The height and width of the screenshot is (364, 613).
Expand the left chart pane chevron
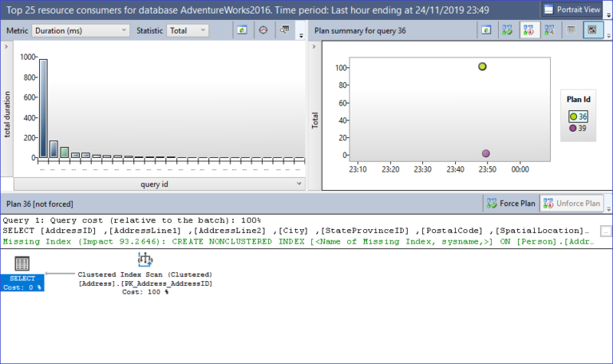tap(6, 46)
